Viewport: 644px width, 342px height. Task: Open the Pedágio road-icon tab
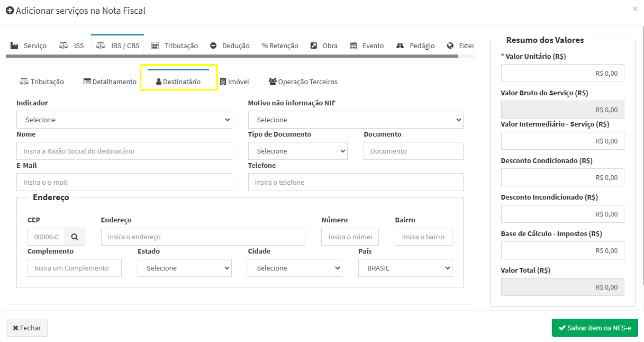(415, 46)
